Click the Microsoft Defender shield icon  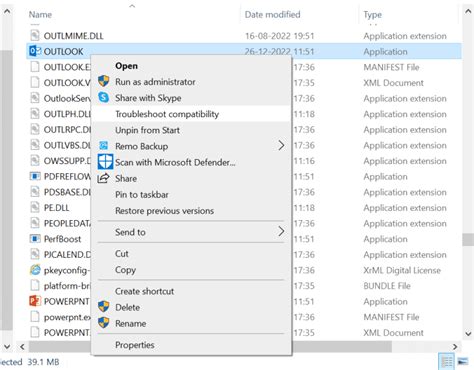click(x=105, y=162)
